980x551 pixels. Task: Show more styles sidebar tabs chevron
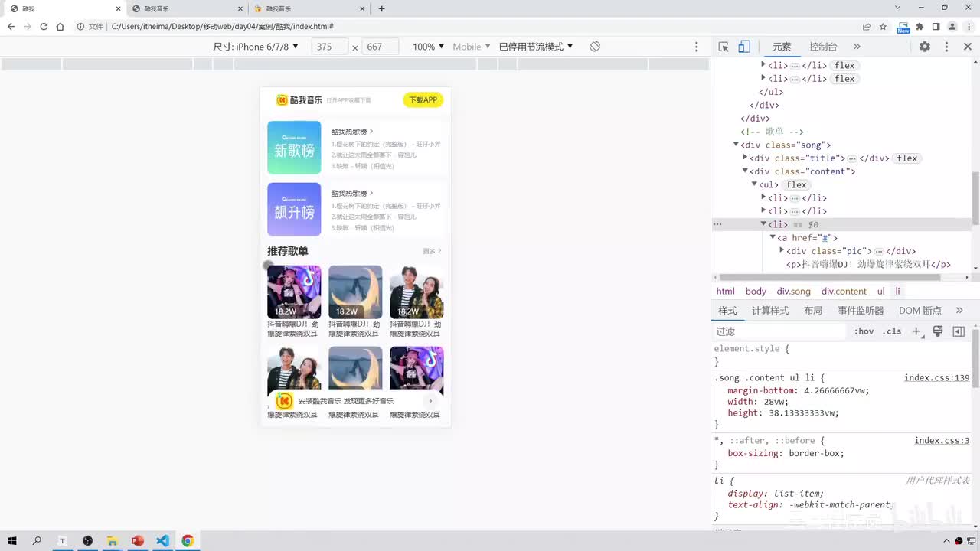click(x=959, y=311)
